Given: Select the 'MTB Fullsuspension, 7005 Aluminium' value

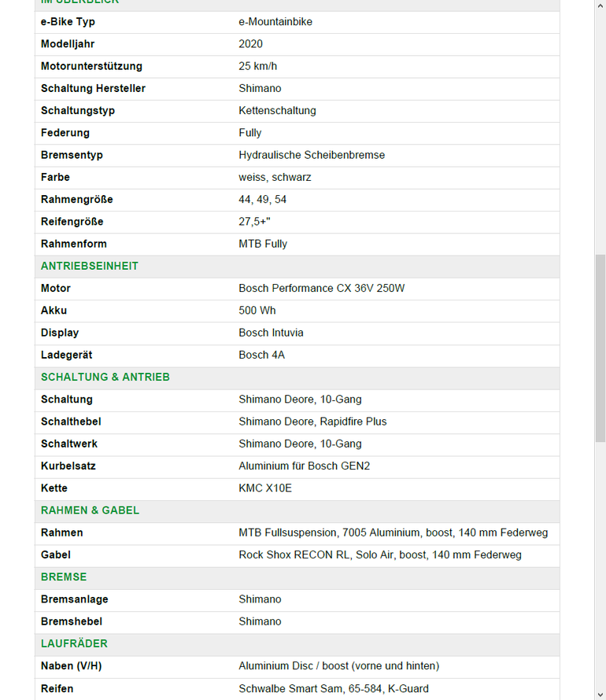Looking at the screenshot, I should point(329,533).
